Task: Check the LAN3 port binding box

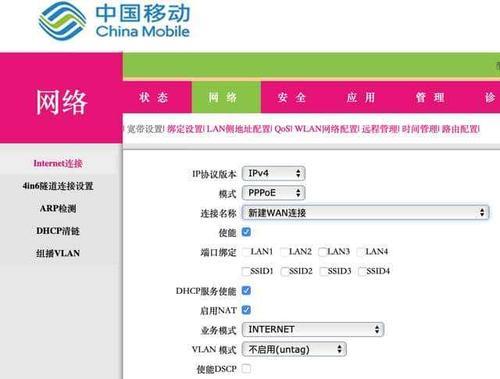Action: [x=323, y=252]
